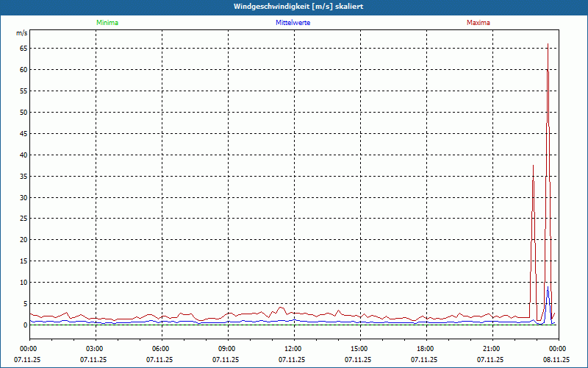The height and width of the screenshot is (368, 588).
Task: Click the Minima legend label
Action: [107, 23]
